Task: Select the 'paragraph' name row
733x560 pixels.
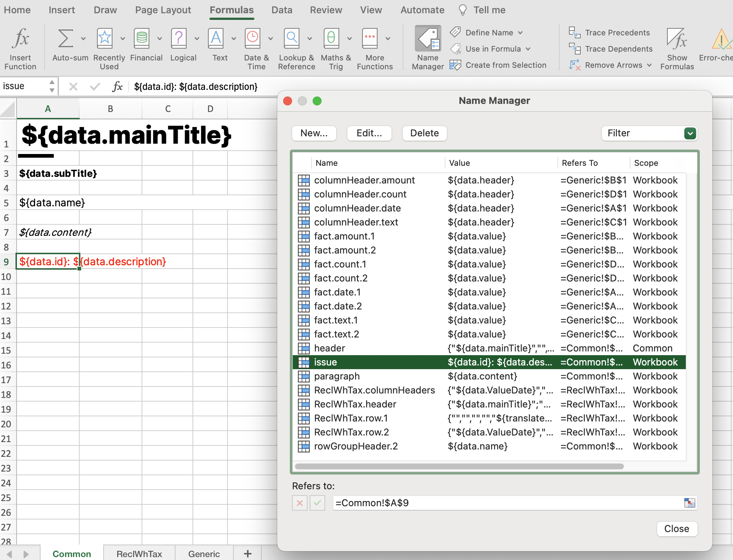Action: 489,376
